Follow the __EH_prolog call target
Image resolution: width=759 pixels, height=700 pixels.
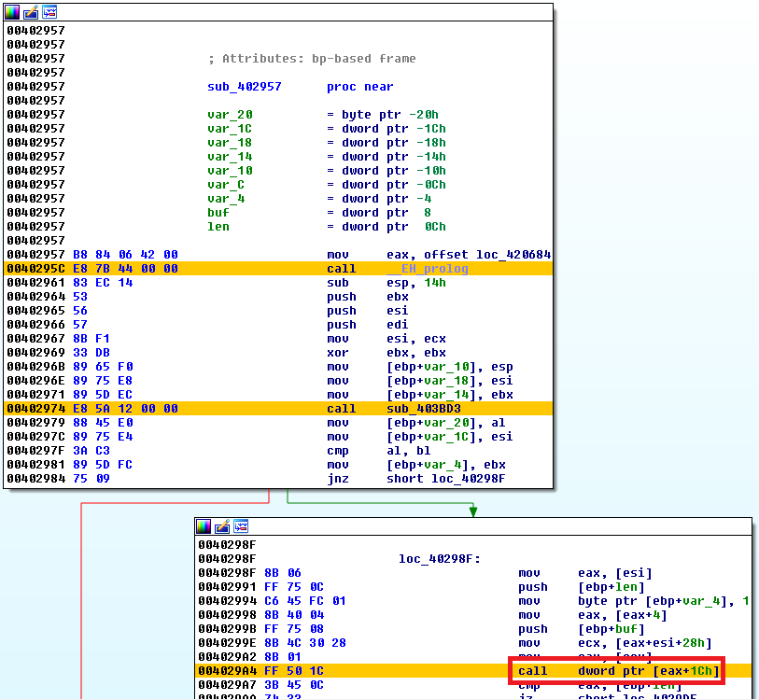427,269
